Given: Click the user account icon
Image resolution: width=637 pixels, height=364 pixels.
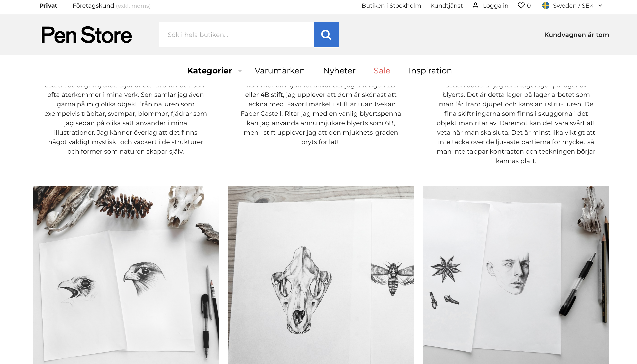Looking at the screenshot, I should [x=475, y=5].
